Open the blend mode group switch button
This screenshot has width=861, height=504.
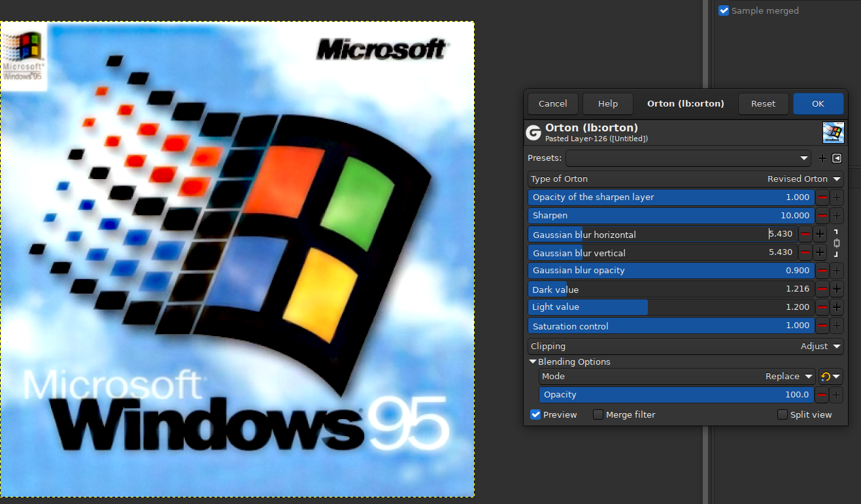(831, 377)
